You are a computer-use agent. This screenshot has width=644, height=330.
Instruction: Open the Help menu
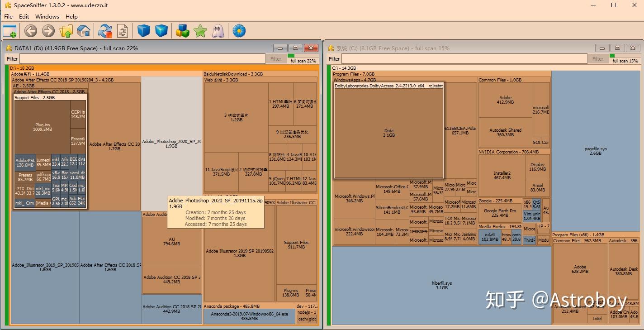(x=71, y=16)
